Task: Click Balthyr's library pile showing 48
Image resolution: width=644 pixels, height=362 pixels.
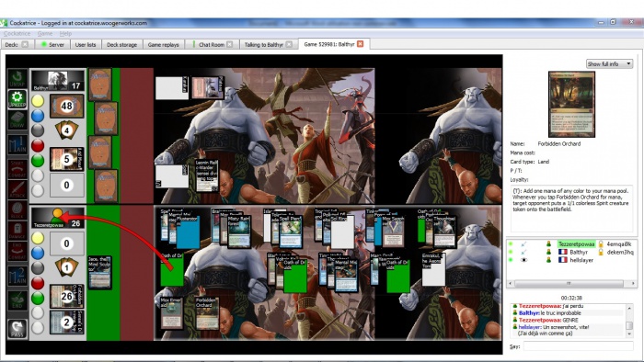Action: tap(67, 106)
